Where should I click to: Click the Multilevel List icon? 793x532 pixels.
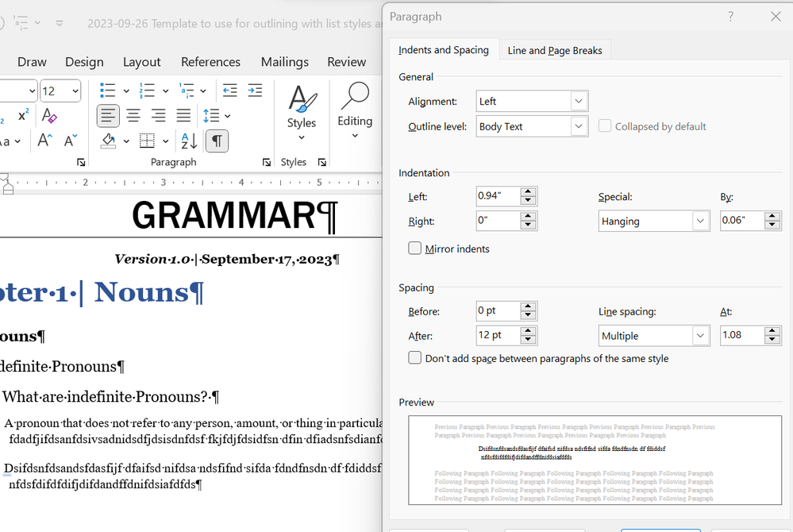187,91
